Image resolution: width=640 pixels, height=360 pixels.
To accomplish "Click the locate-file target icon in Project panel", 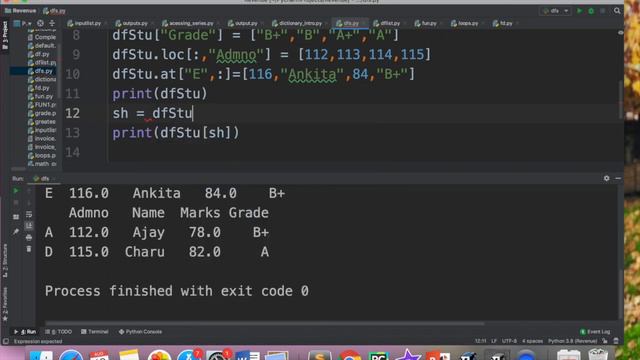I will pos(40,24).
